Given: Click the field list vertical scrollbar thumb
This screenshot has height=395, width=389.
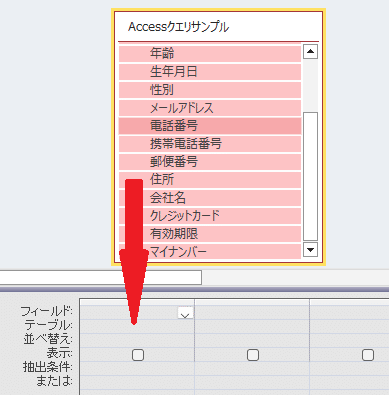Looking at the screenshot, I should pyautogui.click(x=310, y=176).
